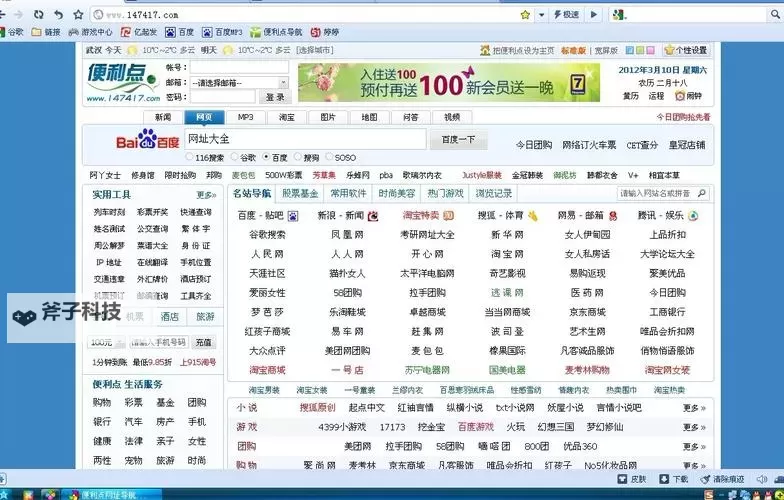Switch to the 图片 search tab
Screen dimensions: 784x500
click(328, 117)
